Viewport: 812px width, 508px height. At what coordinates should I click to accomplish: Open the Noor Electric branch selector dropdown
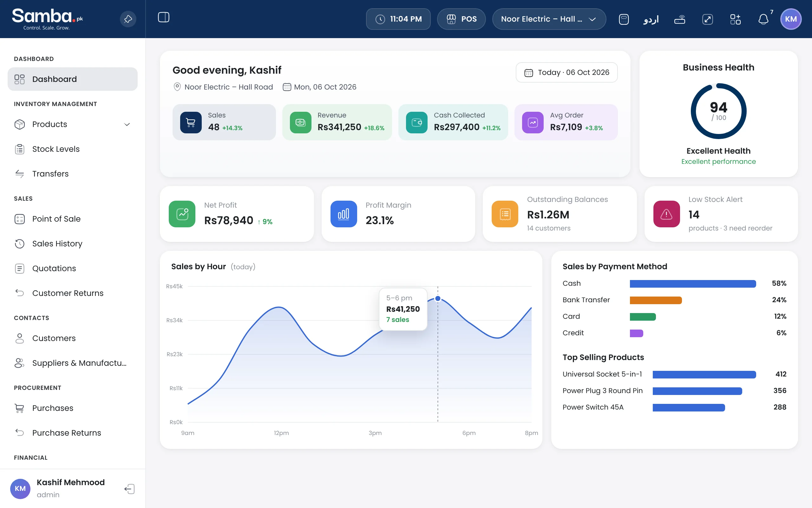(549, 19)
